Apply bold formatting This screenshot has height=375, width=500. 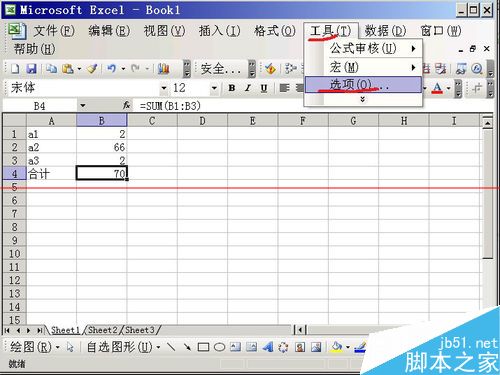pos(232,88)
